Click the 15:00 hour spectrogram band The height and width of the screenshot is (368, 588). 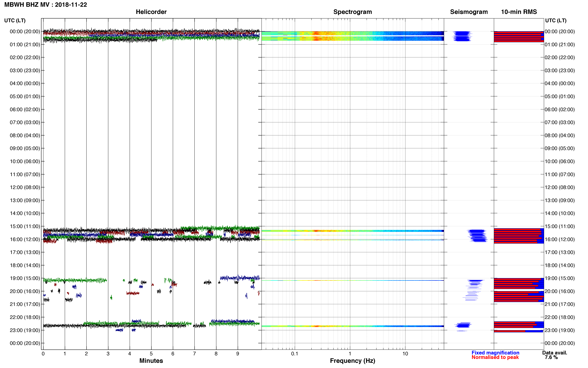pos(353,231)
